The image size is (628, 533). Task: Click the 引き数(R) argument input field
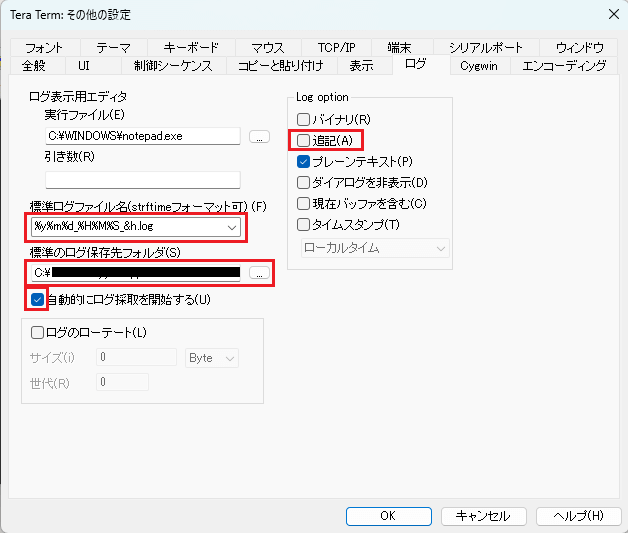pos(142,180)
